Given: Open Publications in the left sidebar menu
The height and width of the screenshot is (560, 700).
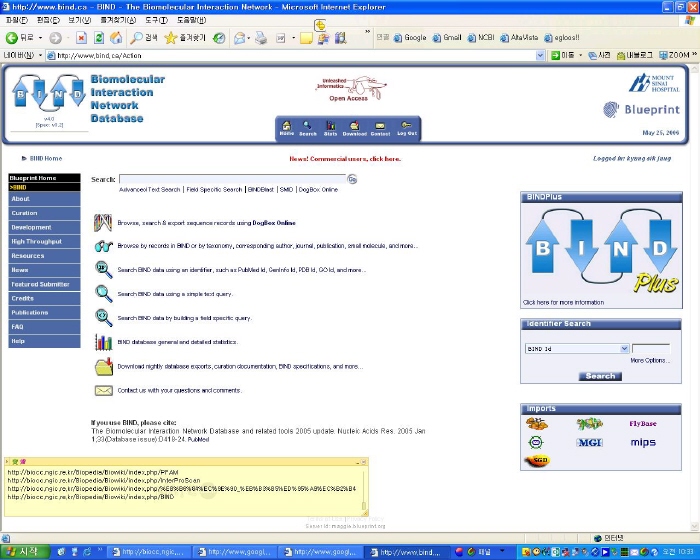Looking at the screenshot, I should tap(30, 312).
